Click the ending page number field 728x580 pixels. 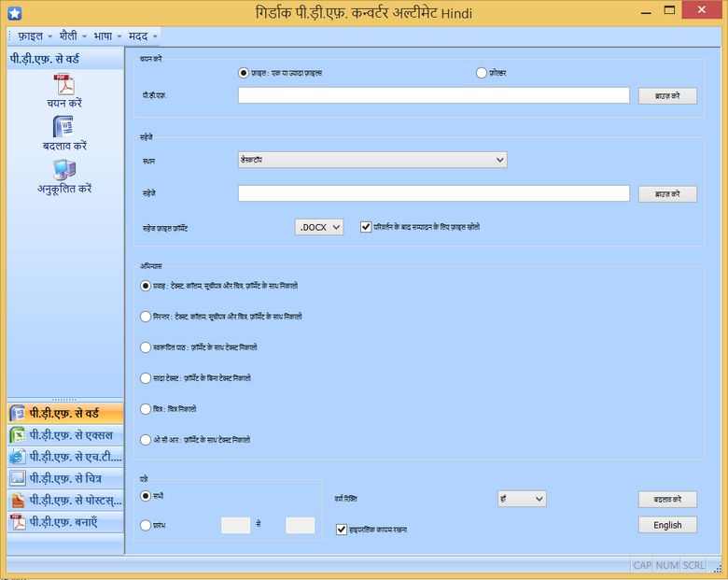[x=300, y=525]
